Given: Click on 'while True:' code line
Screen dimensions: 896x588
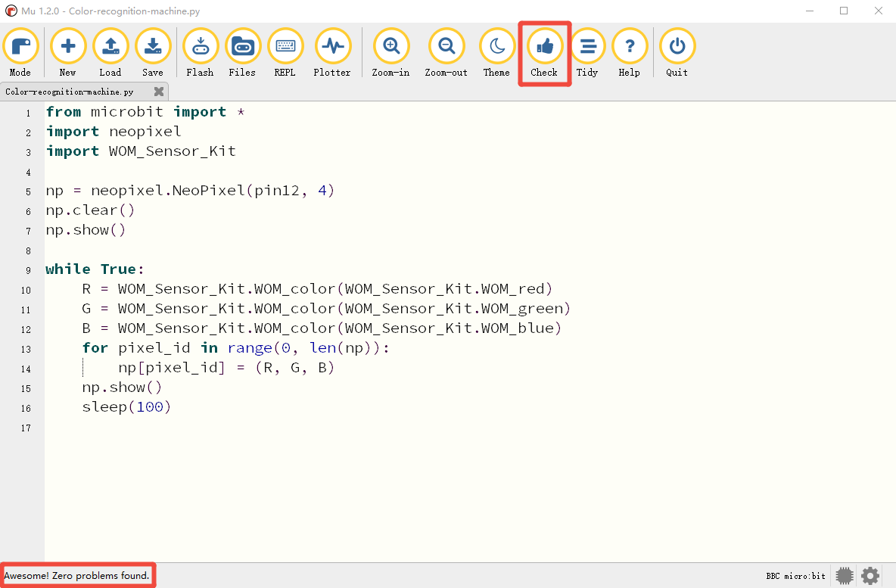Looking at the screenshot, I should click(x=95, y=269).
